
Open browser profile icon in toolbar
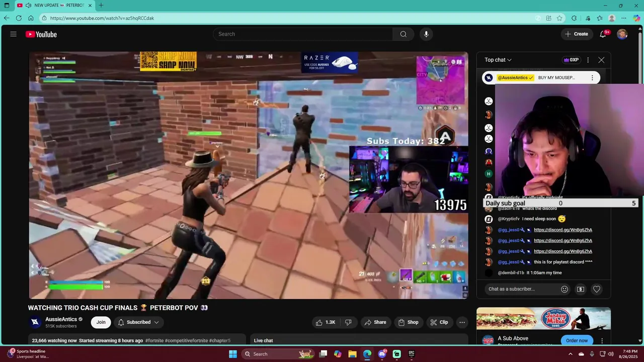pos(612,18)
